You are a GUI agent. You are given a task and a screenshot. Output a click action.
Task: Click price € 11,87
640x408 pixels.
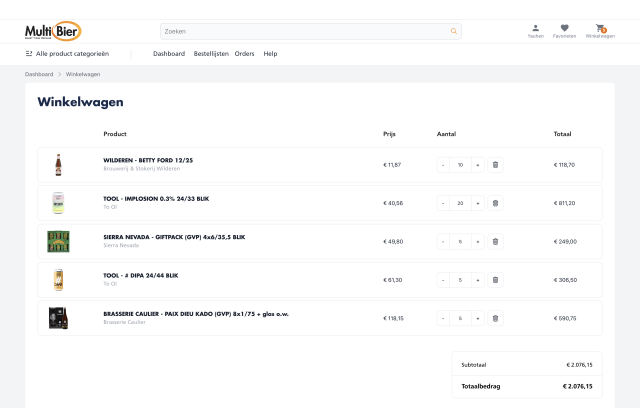[x=392, y=165]
